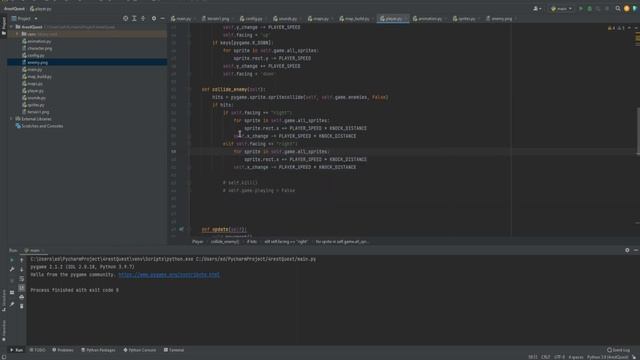Hide the Project tool window

pos(162,18)
